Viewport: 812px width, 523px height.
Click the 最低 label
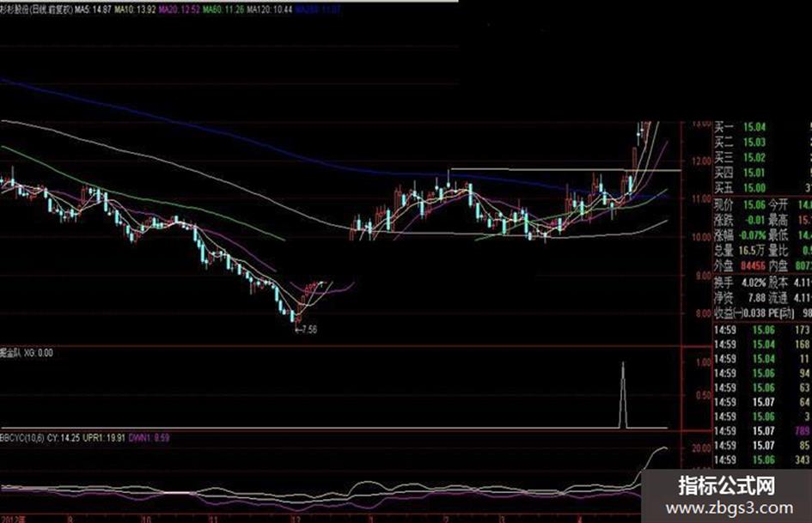coord(778,235)
